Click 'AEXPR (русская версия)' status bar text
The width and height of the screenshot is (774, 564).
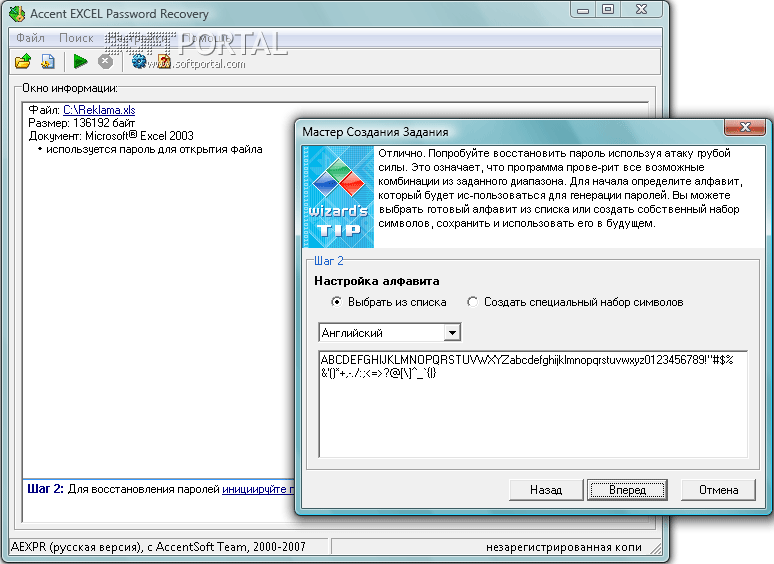(76, 547)
